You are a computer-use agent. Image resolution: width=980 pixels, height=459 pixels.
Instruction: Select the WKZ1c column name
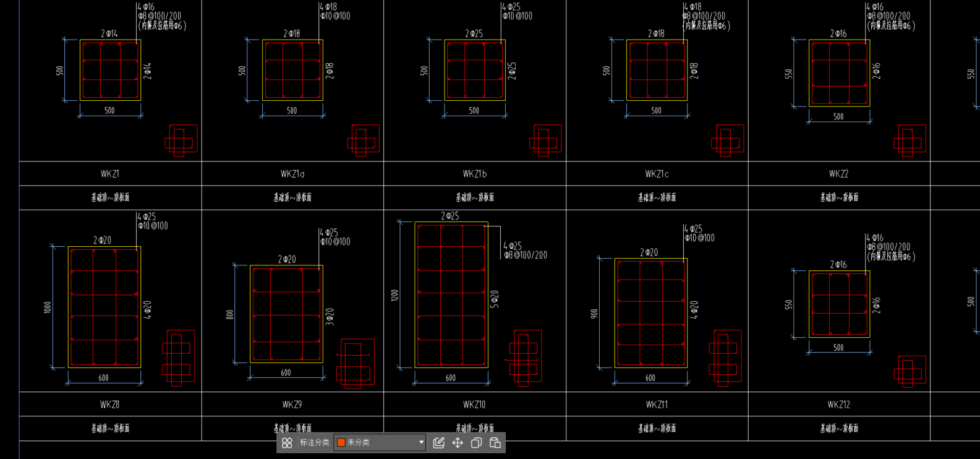(657, 174)
